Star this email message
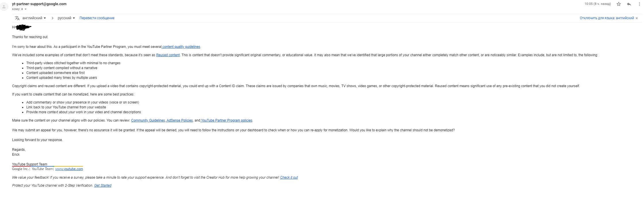Image resolution: width=644 pixels, height=197 pixels. (619, 4)
